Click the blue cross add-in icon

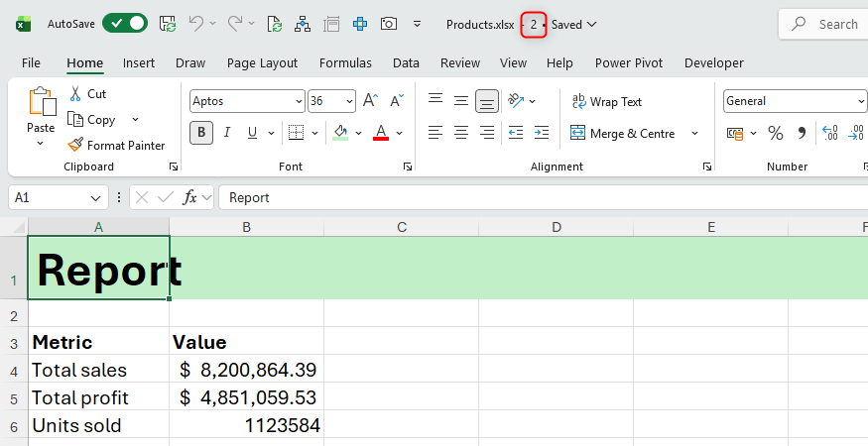tap(360, 24)
